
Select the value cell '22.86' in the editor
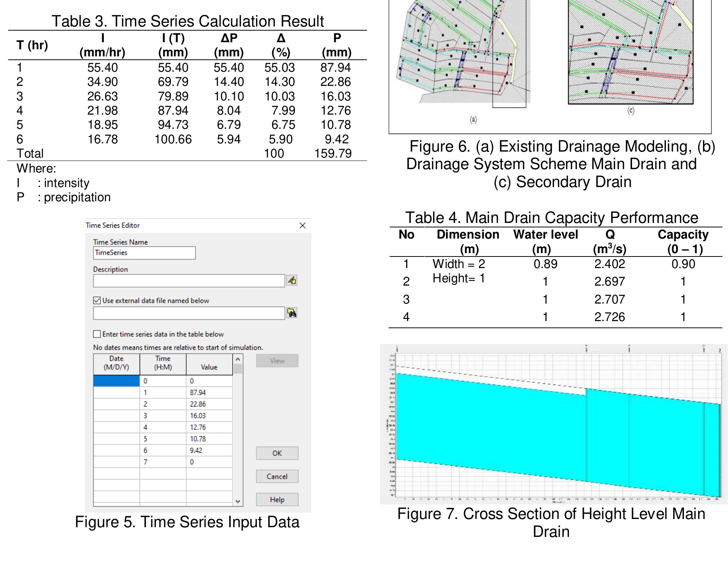point(209,404)
